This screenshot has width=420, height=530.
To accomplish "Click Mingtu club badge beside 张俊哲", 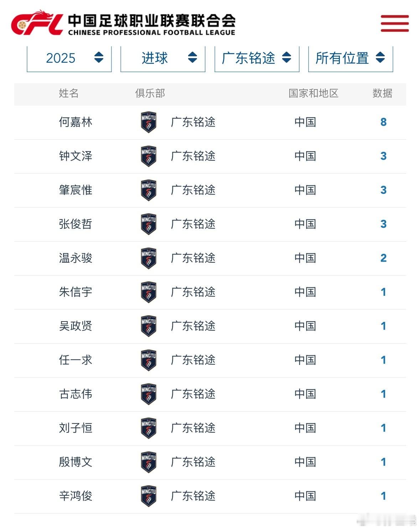I will (x=149, y=225).
